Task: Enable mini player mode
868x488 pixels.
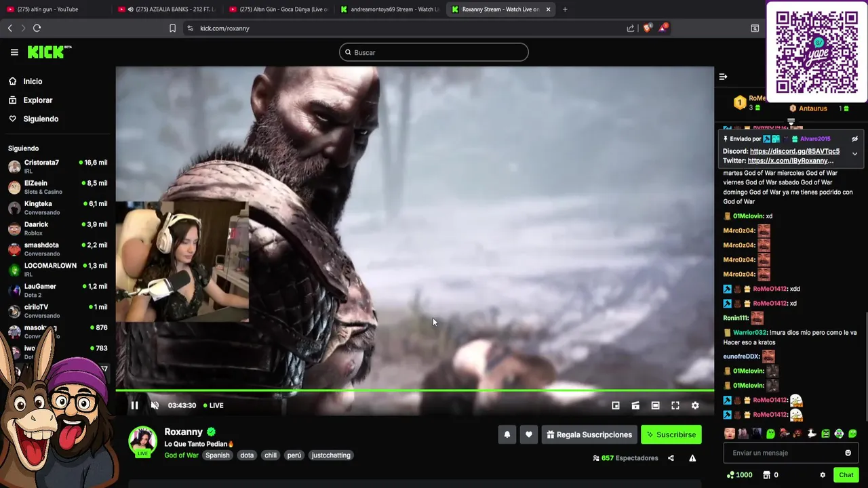Action: [616, 405]
